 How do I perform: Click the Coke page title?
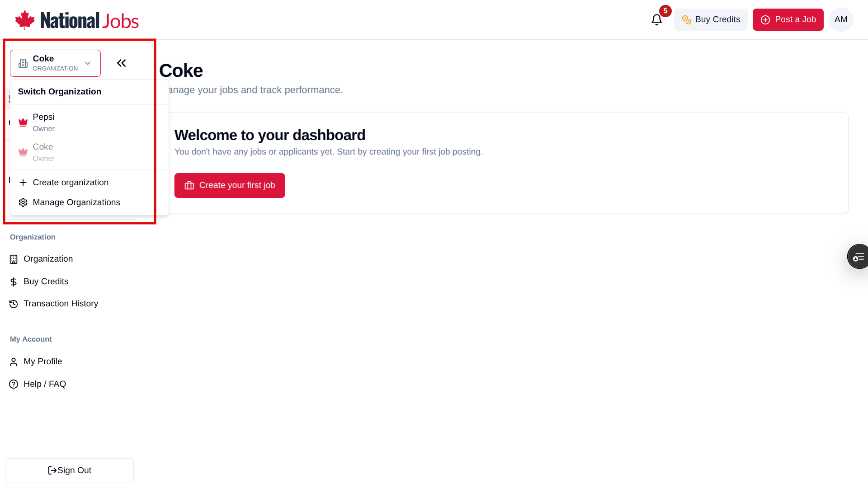click(x=181, y=70)
